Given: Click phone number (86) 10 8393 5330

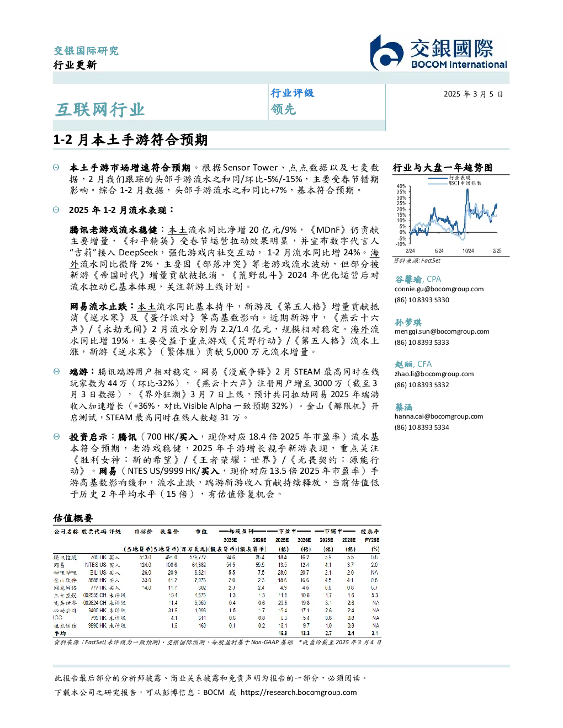Looking at the screenshot, I should (422, 300).
